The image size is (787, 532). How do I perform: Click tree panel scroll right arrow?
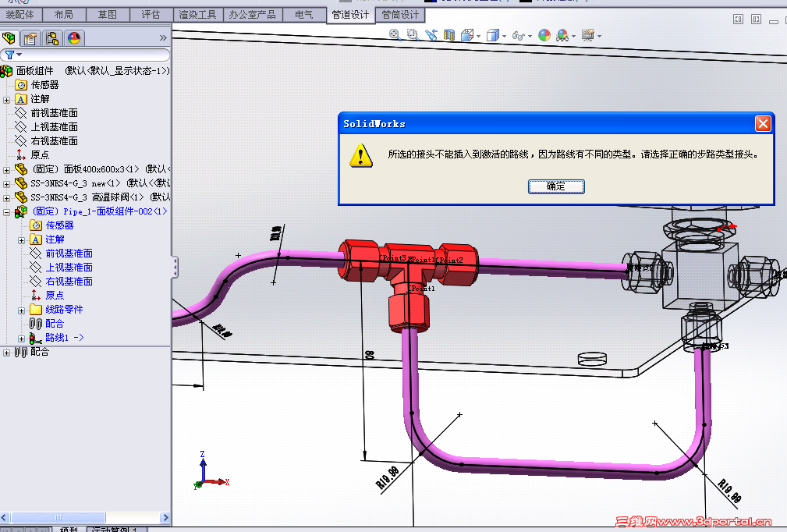click(165, 517)
